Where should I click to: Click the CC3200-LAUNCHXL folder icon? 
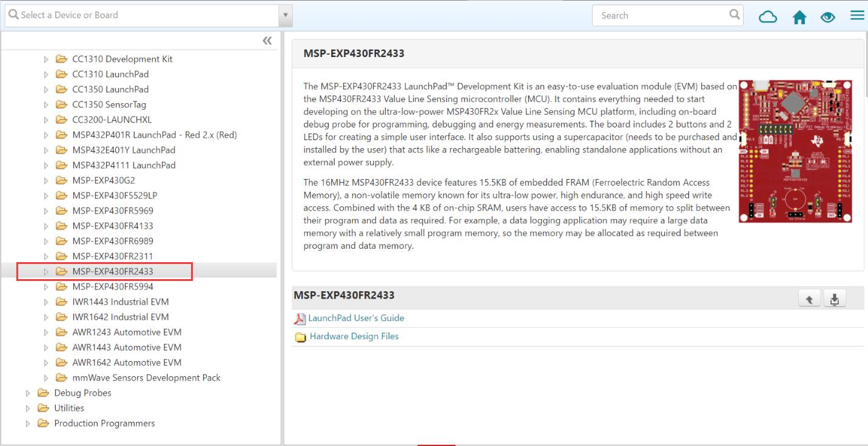[x=61, y=120]
